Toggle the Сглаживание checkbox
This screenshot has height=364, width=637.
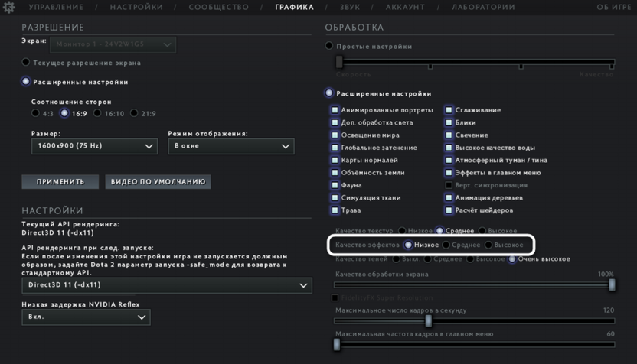[449, 110]
